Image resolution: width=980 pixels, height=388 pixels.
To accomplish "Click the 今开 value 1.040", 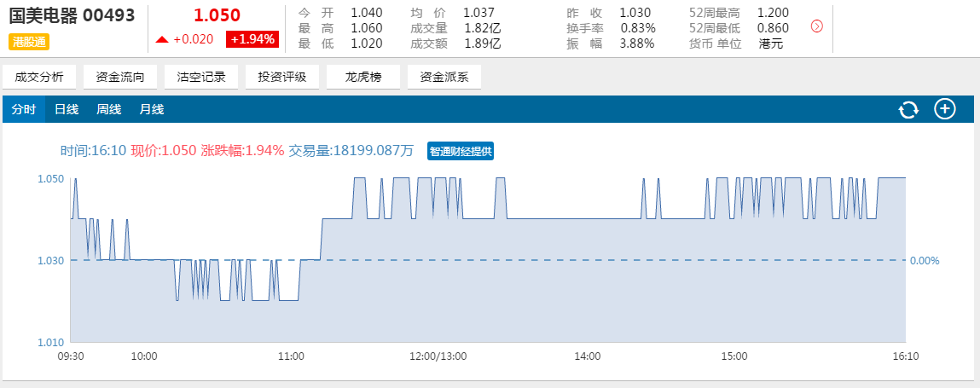I will click(367, 13).
